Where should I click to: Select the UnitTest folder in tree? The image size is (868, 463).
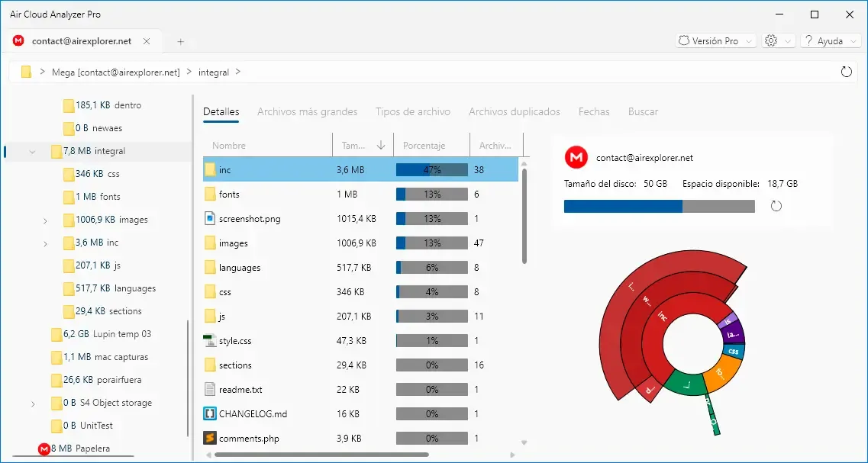pos(82,426)
